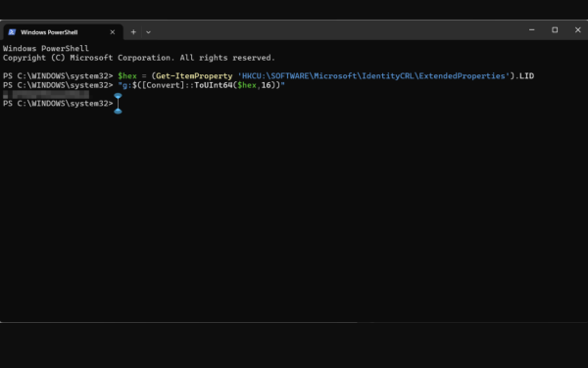Click the green $hex variable in the first command
588x368 pixels.
pos(127,76)
